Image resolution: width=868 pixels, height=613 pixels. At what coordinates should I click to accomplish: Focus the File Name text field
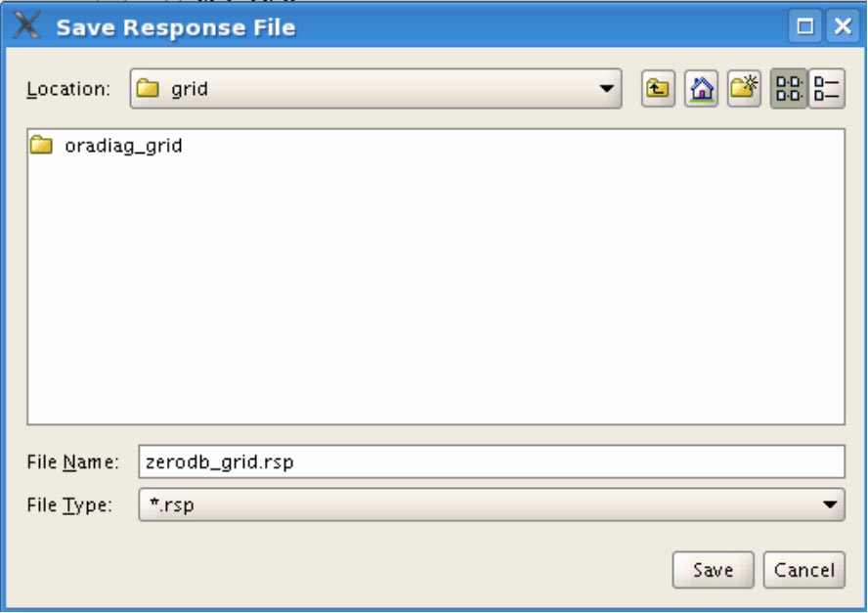491,461
